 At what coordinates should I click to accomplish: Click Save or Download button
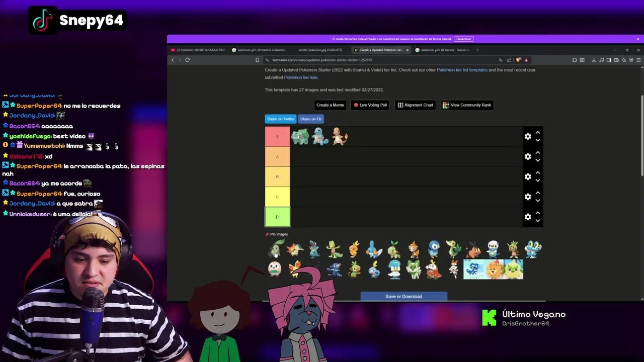click(x=404, y=297)
